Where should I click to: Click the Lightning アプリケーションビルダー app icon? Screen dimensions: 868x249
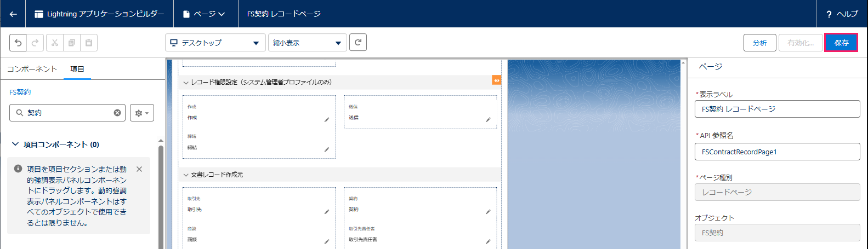click(x=39, y=14)
